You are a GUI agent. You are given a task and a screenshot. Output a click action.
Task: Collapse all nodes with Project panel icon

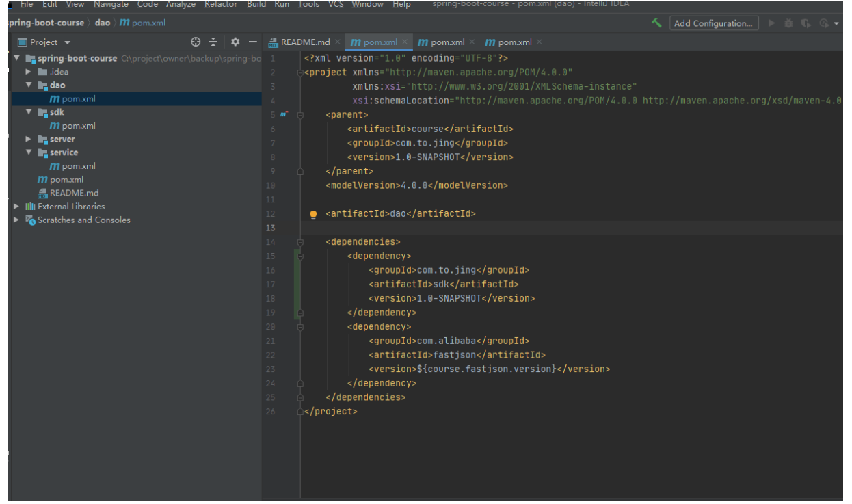[213, 42]
